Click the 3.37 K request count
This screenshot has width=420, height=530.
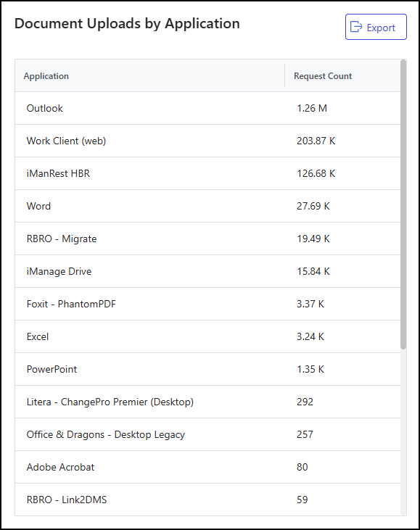[310, 304]
